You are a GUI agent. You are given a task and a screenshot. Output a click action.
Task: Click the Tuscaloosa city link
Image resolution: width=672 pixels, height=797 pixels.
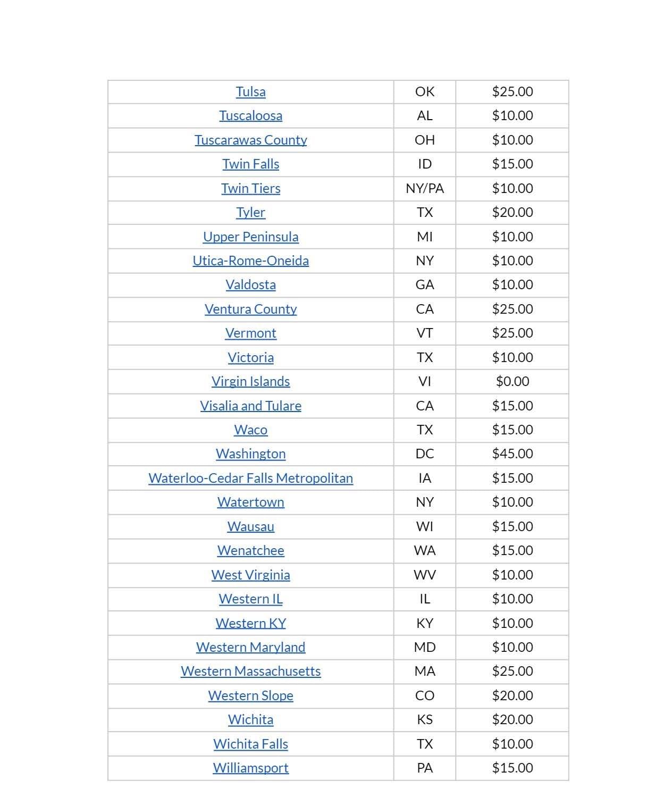250,116
